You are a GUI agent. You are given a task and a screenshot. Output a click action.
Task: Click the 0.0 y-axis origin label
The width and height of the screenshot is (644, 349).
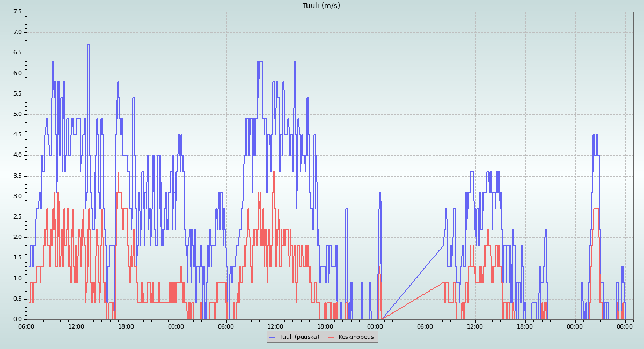(17, 319)
